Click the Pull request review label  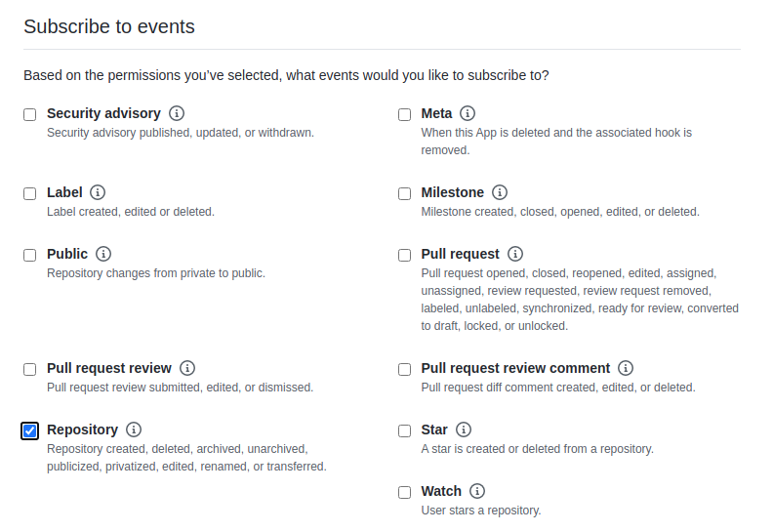(109, 368)
